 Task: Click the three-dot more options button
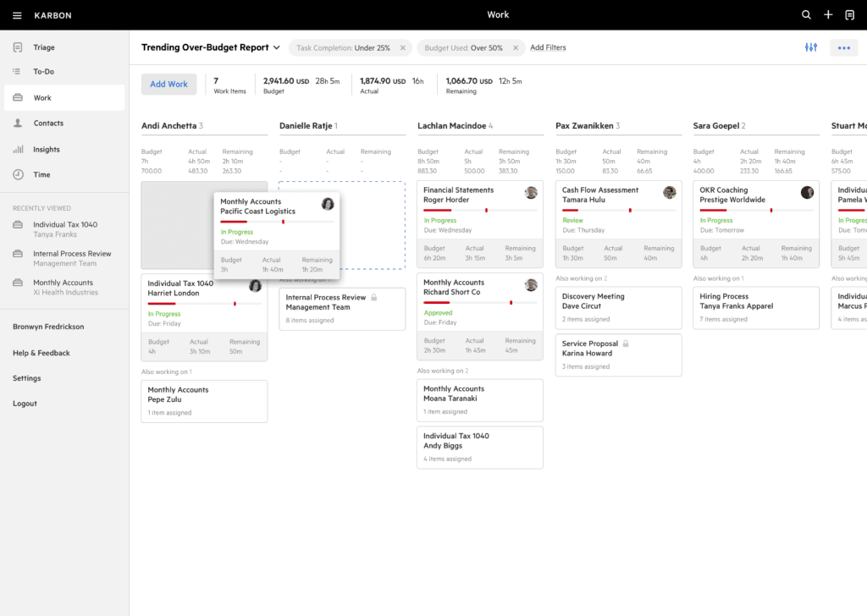click(x=844, y=47)
